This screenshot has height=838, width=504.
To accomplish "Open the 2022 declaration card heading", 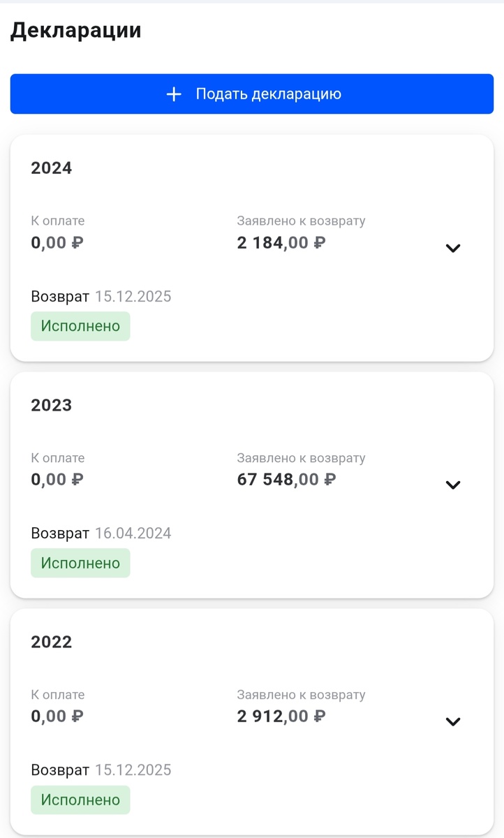I will click(52, 642).
